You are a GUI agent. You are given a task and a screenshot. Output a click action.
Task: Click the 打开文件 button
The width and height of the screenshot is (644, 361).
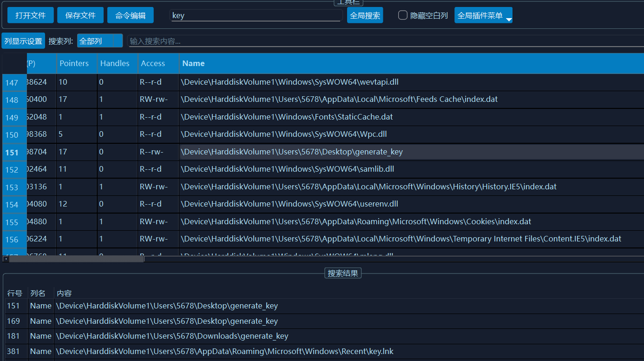click(31, 15)
